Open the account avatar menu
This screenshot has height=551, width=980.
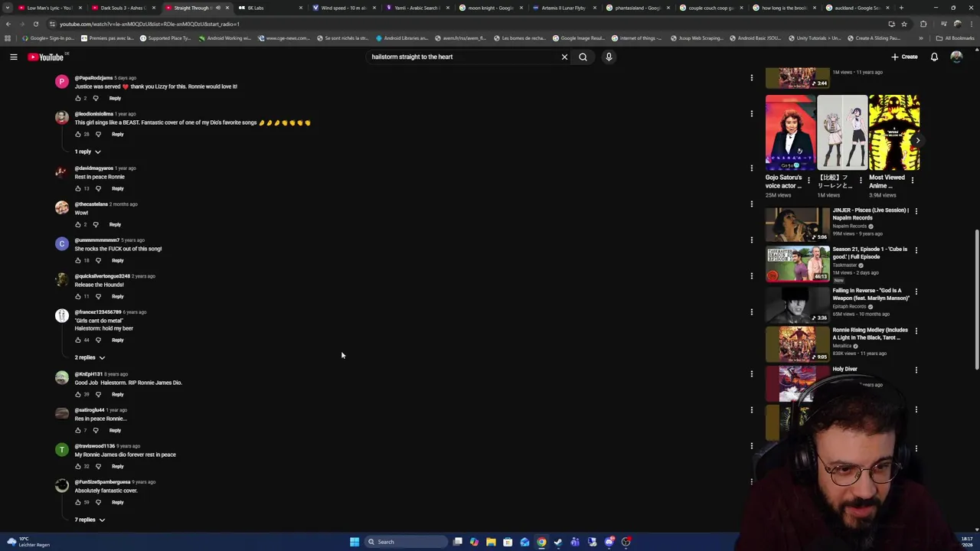[x=956, y=57]
